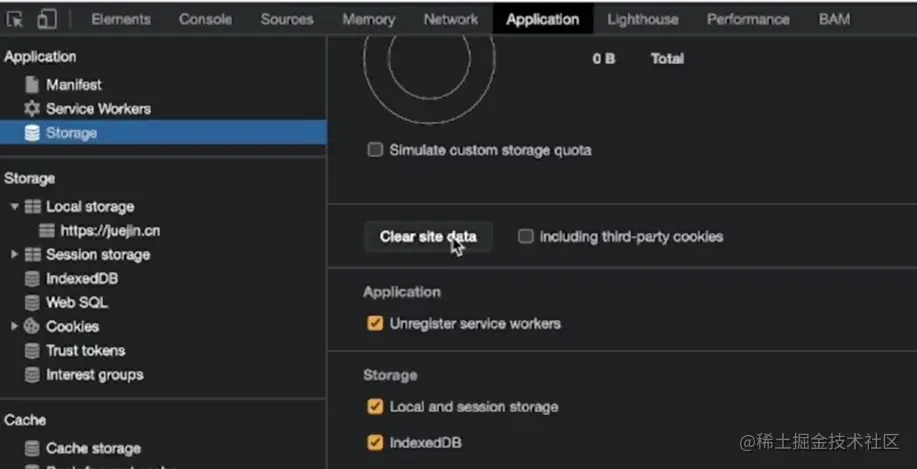Select https://juejin.cn under Local storage

(109, 231)
